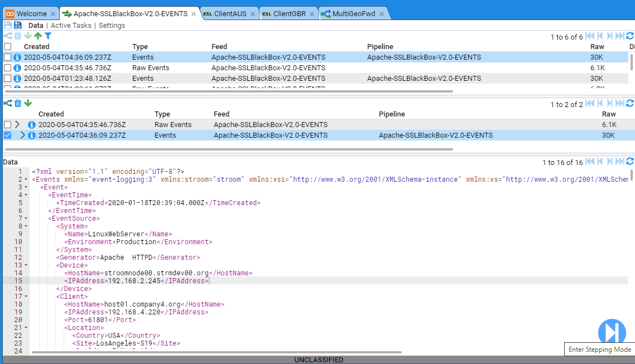
Task: Click the Enter Stepping Mode button
Action: click(612, 331)
